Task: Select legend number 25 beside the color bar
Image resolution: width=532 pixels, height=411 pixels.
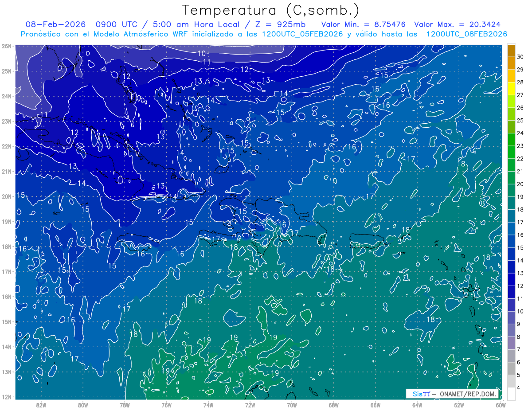Action: click(520, 121)
